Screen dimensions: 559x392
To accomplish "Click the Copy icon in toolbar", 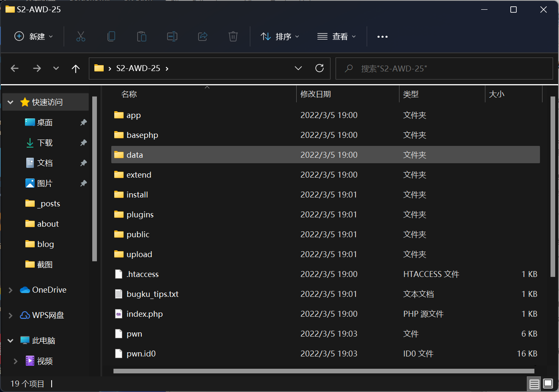I will [111, 36].
